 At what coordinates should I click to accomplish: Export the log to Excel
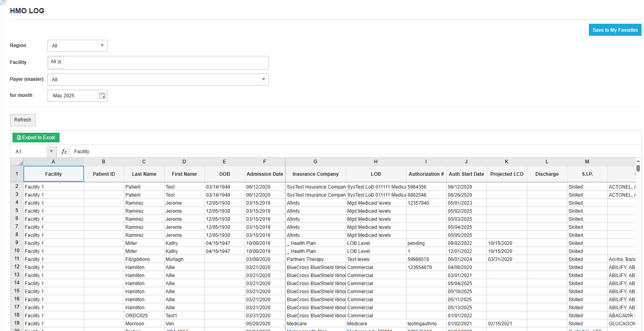point(36,138)
